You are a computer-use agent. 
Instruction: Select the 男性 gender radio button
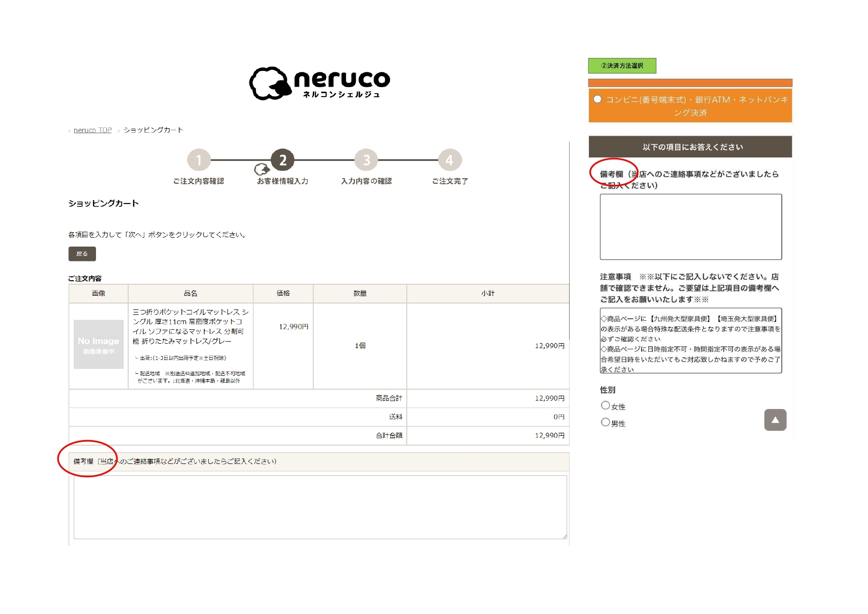(x=605, y=422)
